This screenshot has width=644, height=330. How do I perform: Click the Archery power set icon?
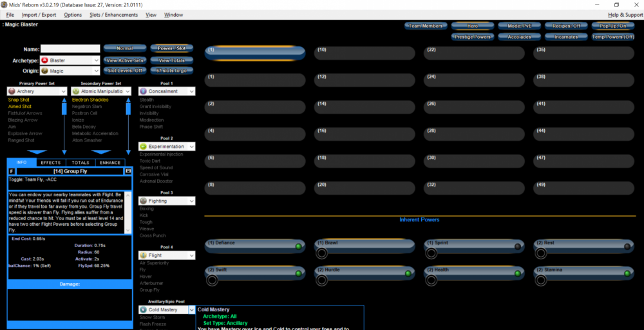12,91
